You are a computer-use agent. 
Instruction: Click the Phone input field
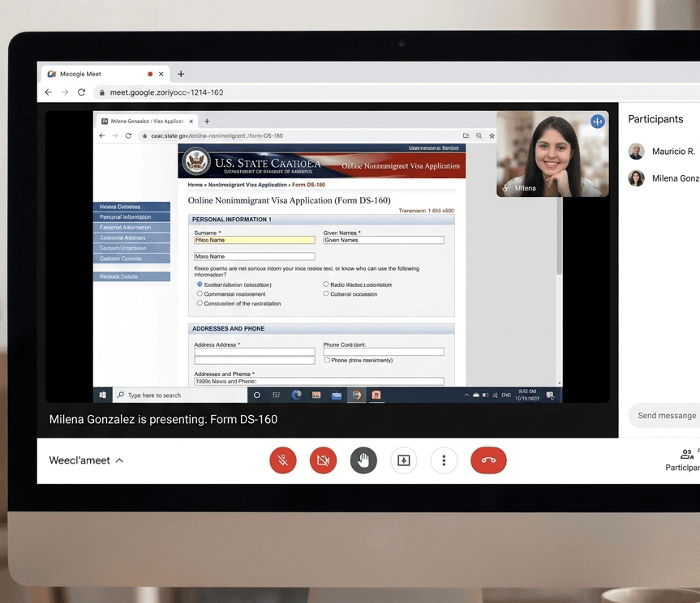(x=384, y=352)
